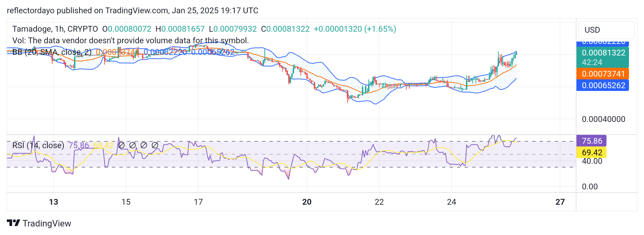Click date 27 on the time axis
This screenshot has width=644, height=235.
[x=560, y=202]
